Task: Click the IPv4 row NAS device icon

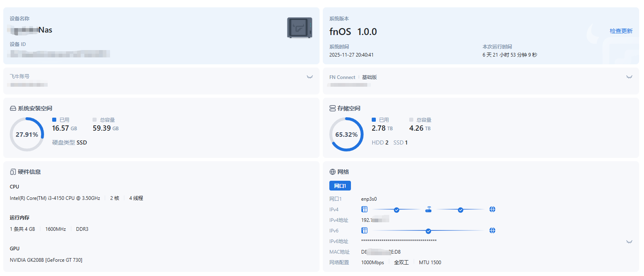Action: pos(364,209)
